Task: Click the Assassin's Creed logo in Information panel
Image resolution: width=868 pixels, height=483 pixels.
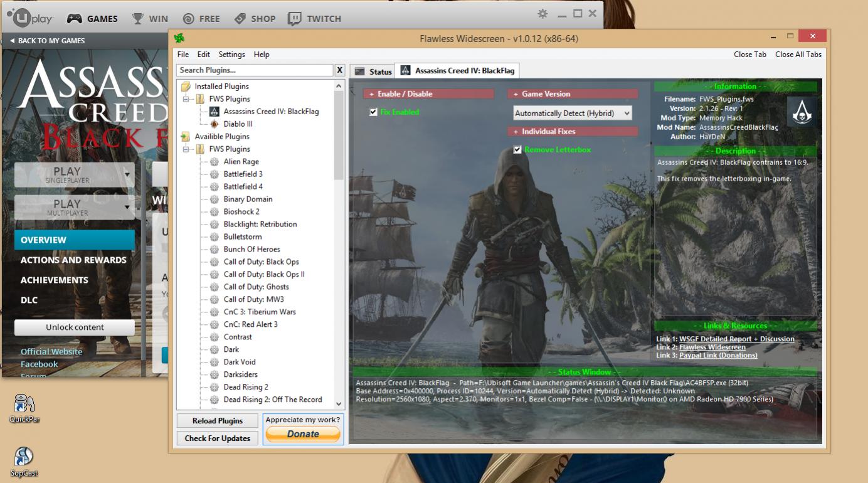Action: coord(802,112)
